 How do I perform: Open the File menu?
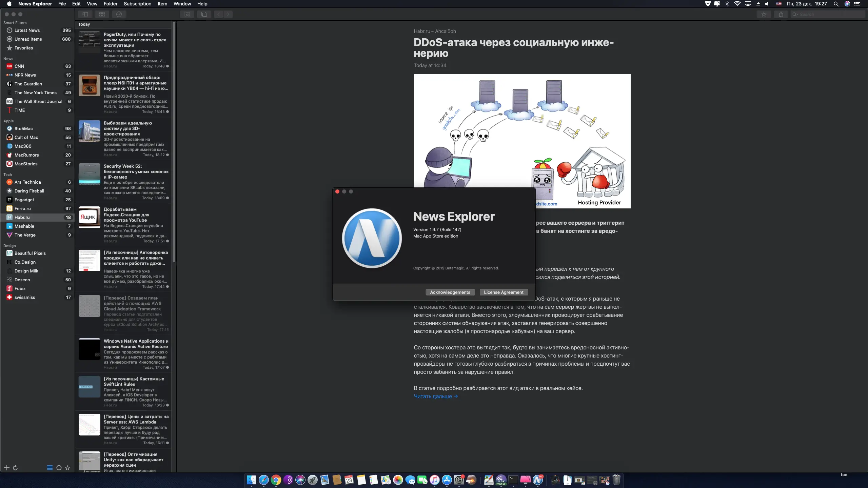[62, 4]
